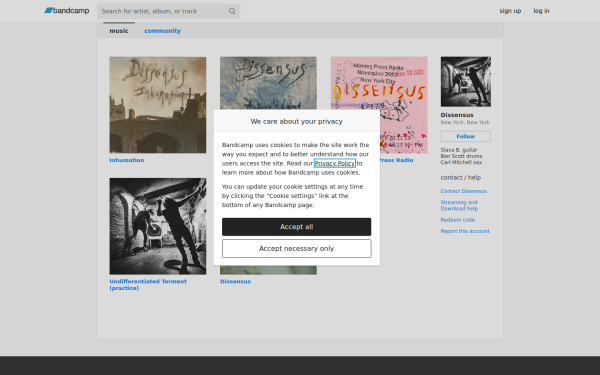Click the Report this account link
Screen dimensions: 600x375
click(465, 231)
